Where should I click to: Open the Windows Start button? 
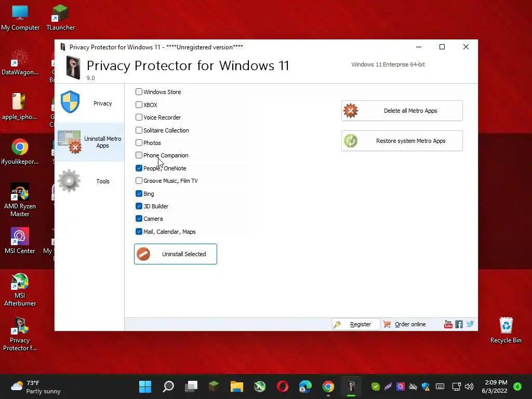(x=145, y=387)
